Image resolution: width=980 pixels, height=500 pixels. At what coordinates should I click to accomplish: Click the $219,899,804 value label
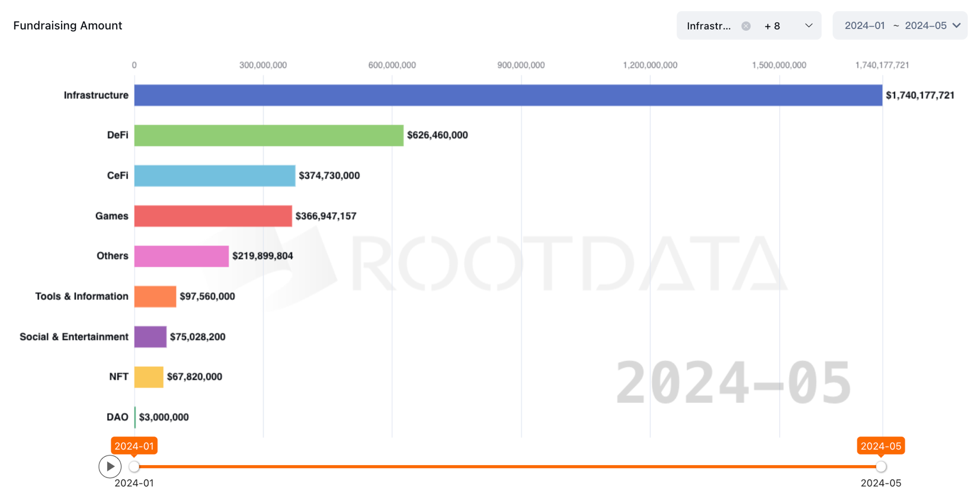point(262,256)
